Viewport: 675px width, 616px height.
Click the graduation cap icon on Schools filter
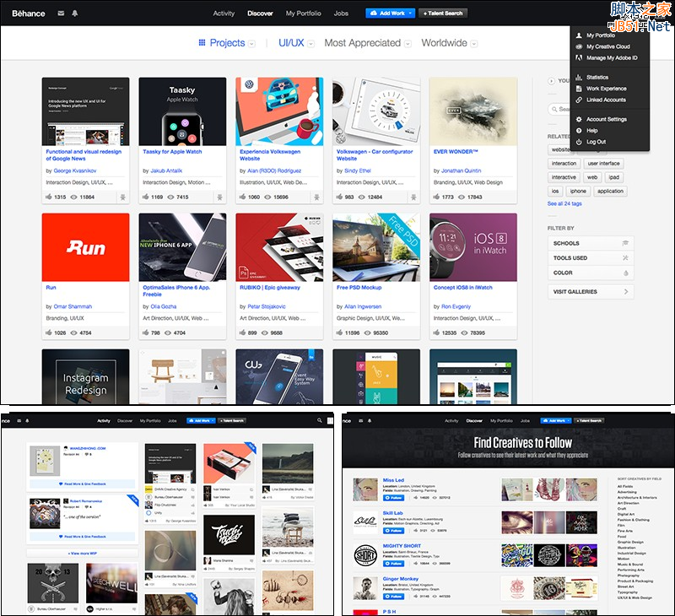[x=625, y=243]
